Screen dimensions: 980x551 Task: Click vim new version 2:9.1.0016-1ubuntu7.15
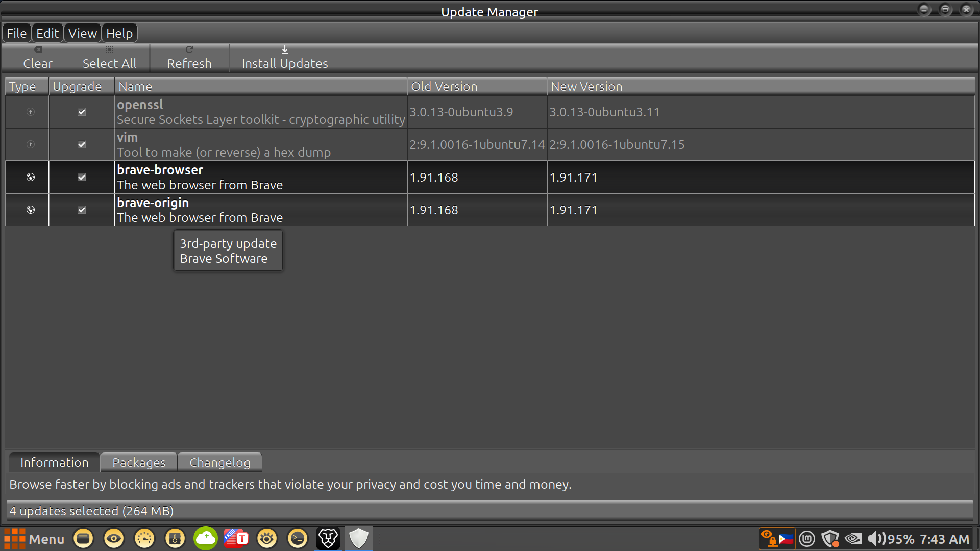[617, 144]
